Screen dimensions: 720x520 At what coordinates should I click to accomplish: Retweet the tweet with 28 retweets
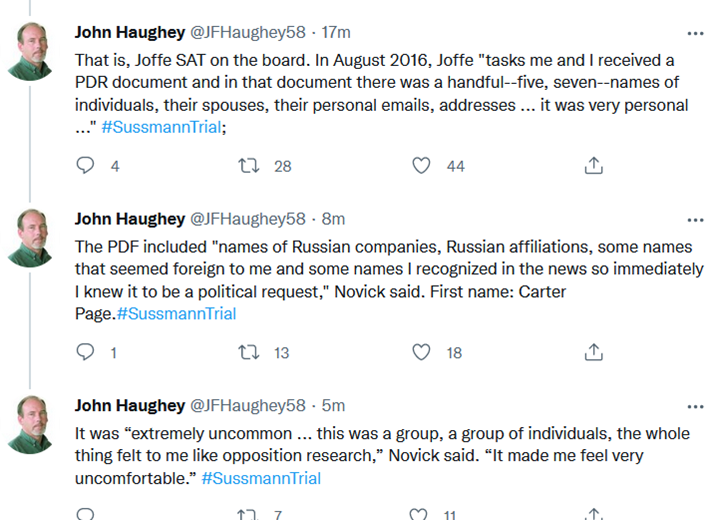pos(248,165)
